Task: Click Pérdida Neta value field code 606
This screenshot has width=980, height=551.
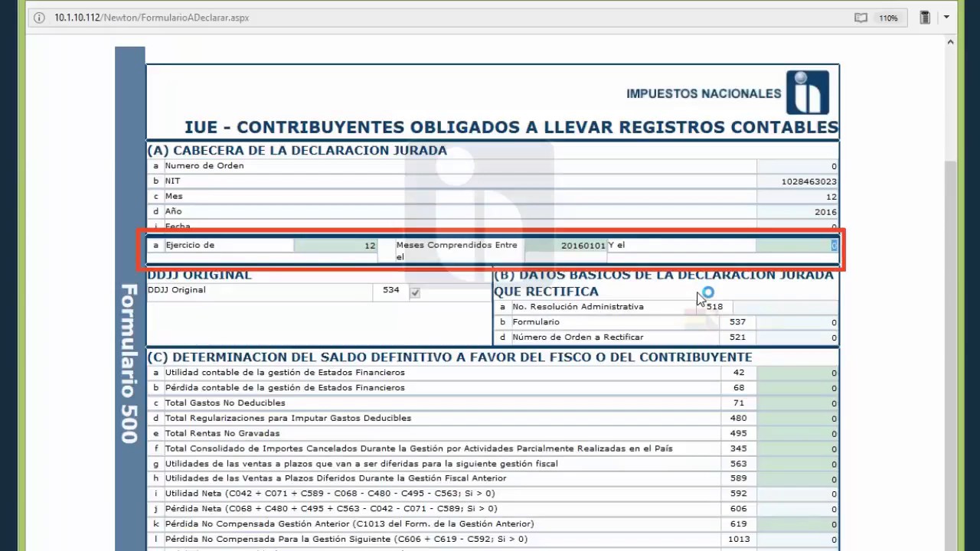Action: (797, 509)
